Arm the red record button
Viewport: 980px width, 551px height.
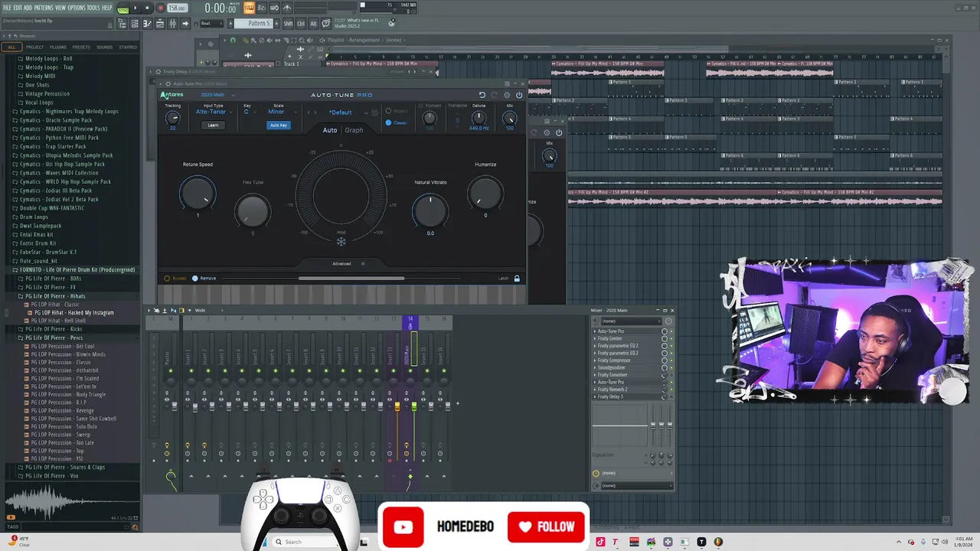click(x=160, y=8)
